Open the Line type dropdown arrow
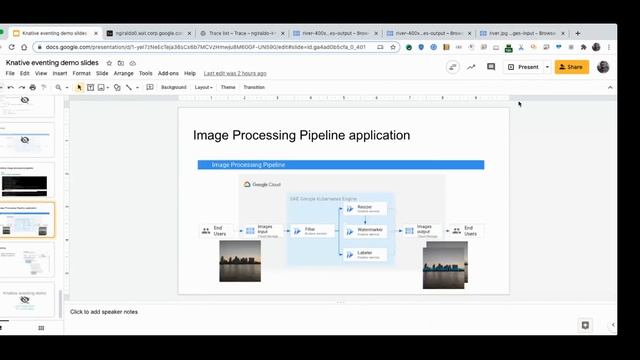This screenshot has width=640, height=360. (137, 87)
